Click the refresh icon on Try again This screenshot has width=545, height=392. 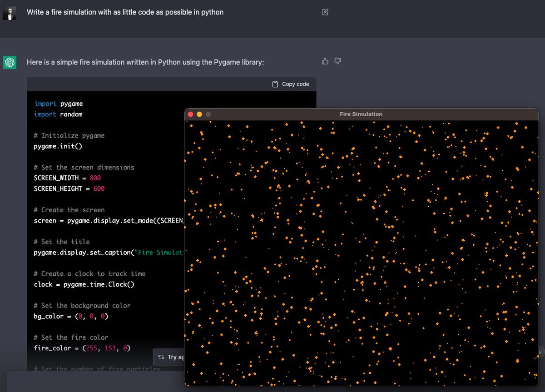161,357
